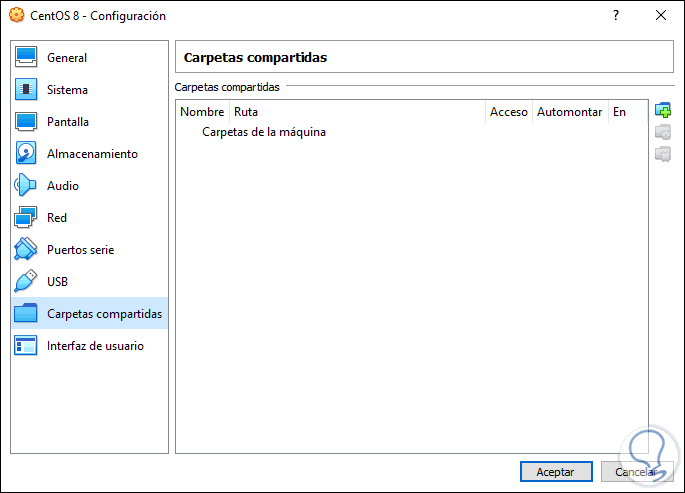Select the Carpetas de la máquina row
This screenshot has height=493, width=685.
[264, 132]
